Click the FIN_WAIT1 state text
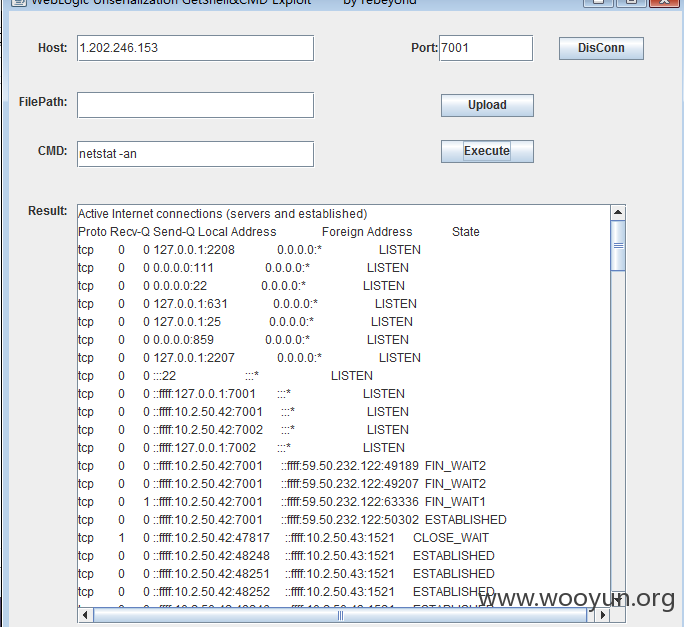684x627 pixels. tap(455, 502)
